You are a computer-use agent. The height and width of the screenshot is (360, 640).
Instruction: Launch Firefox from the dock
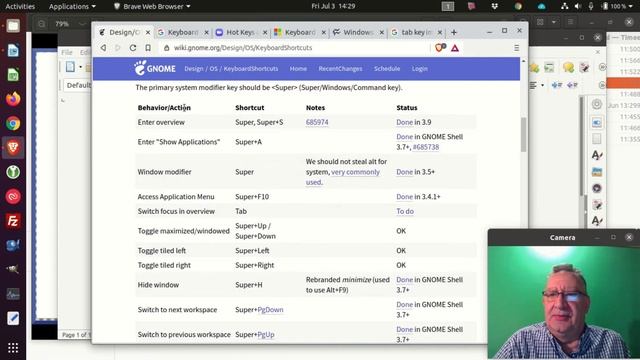click(13, 99)
